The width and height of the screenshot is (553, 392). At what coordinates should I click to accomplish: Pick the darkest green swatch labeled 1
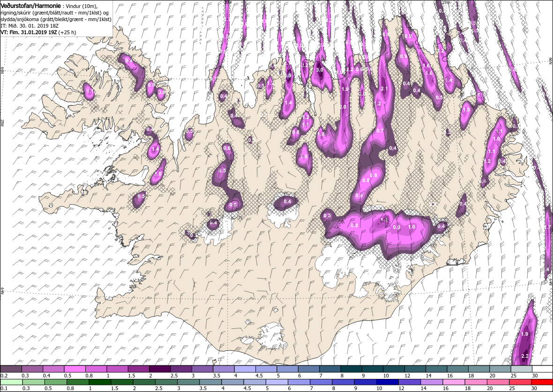click(x=100, y=382)
